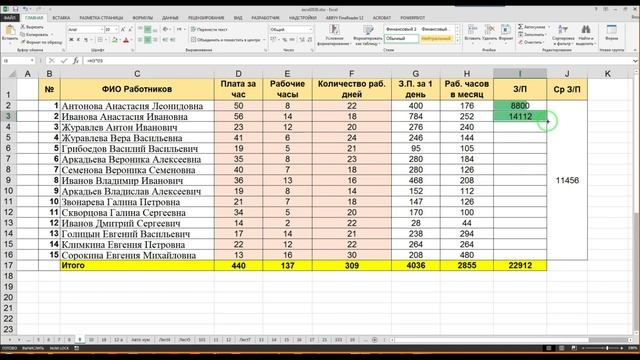Viewport: 640px width, 360px height.
Task: Cancel the formula entry with the X icon
Action: (x=51, y=60)
